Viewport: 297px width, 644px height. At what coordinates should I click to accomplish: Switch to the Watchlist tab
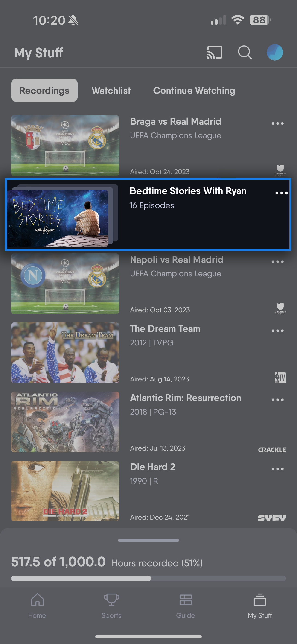click(x=111, y=91)
